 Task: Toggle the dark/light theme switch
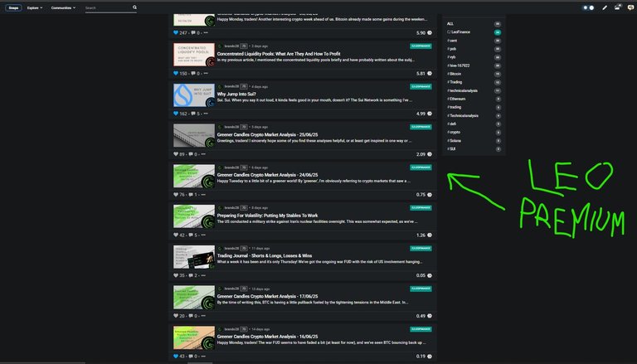pos(588,7)
